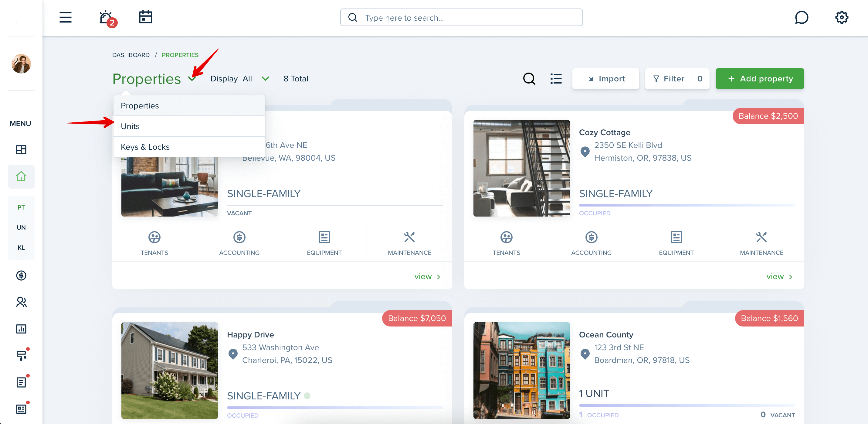Open the Display All dropdown
This screenshot has height=424, width=868.
[x=239, y=79]
